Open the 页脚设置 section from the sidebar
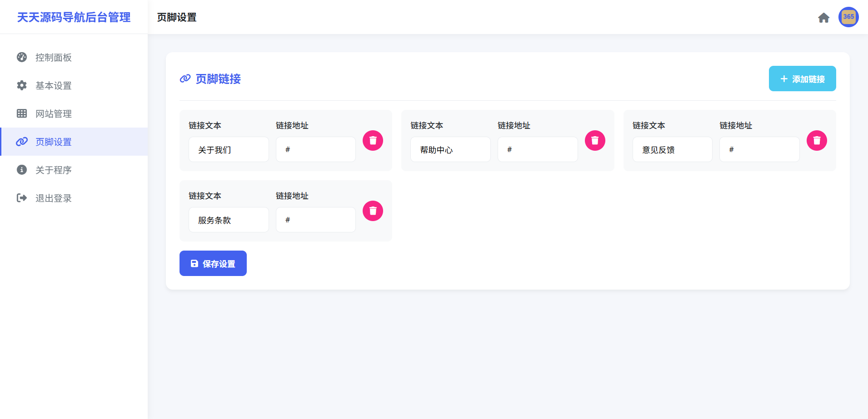The image size is (868, 419). point(53,142)
